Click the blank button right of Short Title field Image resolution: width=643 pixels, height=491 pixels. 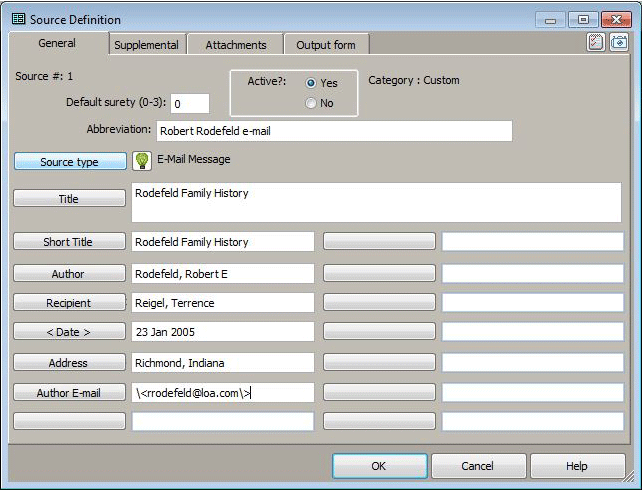coord(379,241)
